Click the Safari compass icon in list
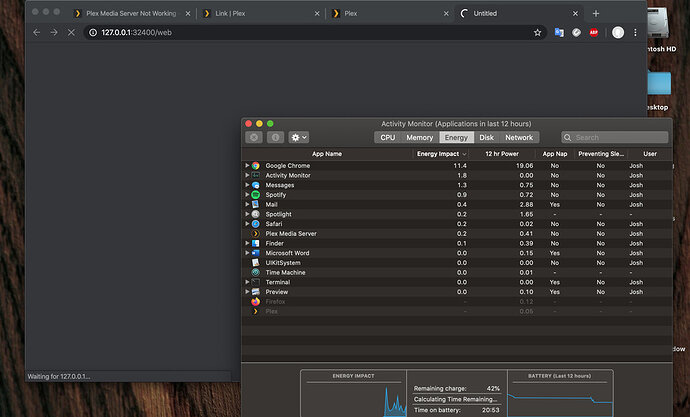The width and height of the screenshot is (690, 417). [256, 224]
